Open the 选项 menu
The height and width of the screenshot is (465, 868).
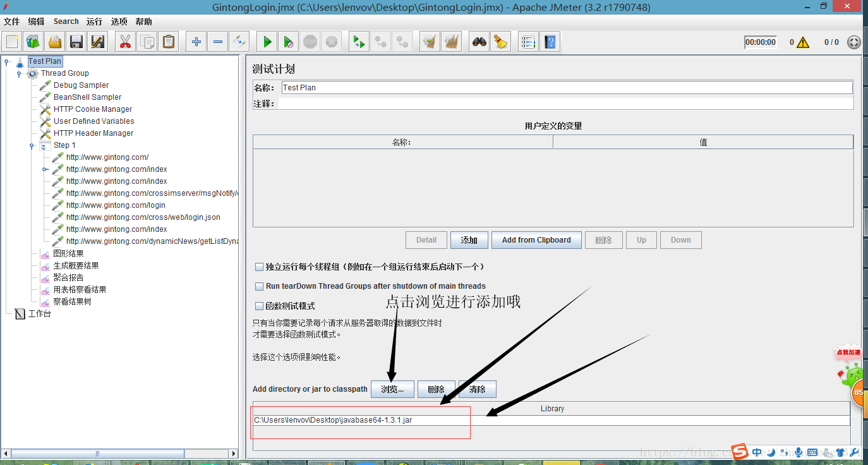click(119, 21)
